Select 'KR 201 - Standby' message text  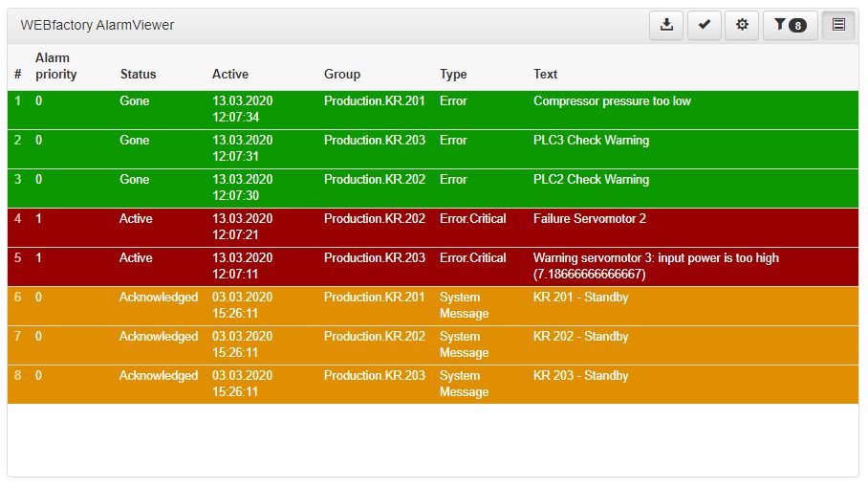pyautogui.click(x=580, y=297)
